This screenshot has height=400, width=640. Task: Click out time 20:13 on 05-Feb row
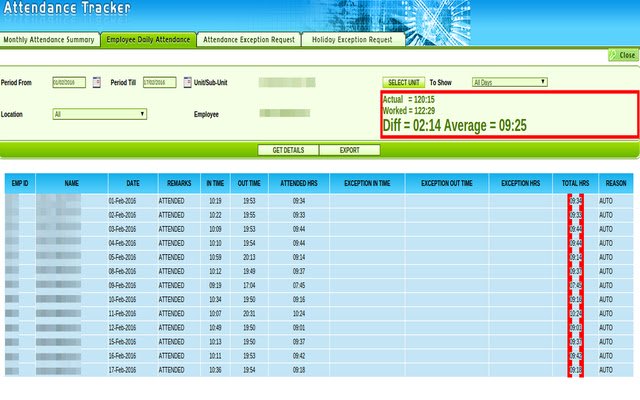(x=249, y=257)
